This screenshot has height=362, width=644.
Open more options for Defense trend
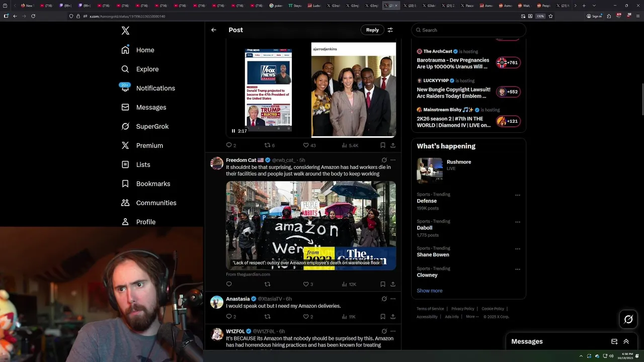517,195
